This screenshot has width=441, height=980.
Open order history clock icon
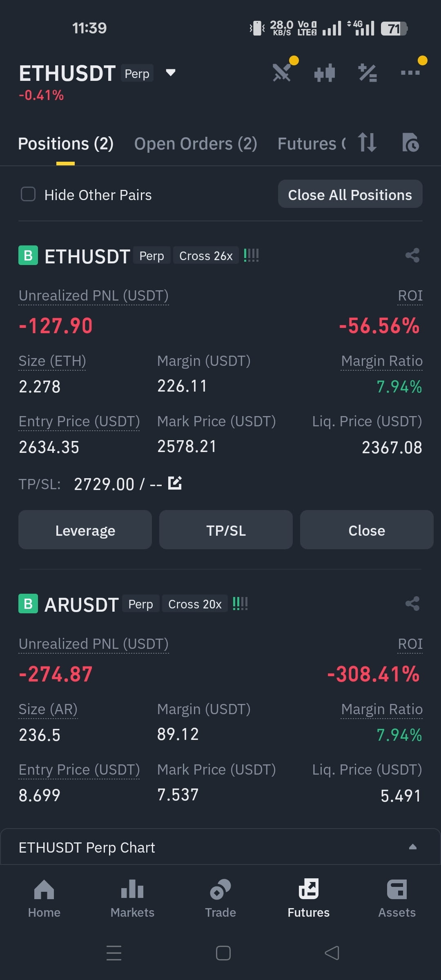410,143
